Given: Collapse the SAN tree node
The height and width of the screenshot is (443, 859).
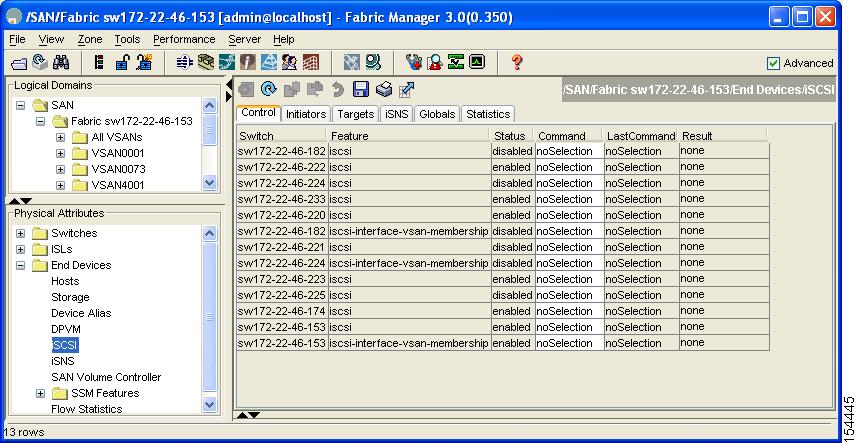Looking at the screenshot, I should pos(21,105).
